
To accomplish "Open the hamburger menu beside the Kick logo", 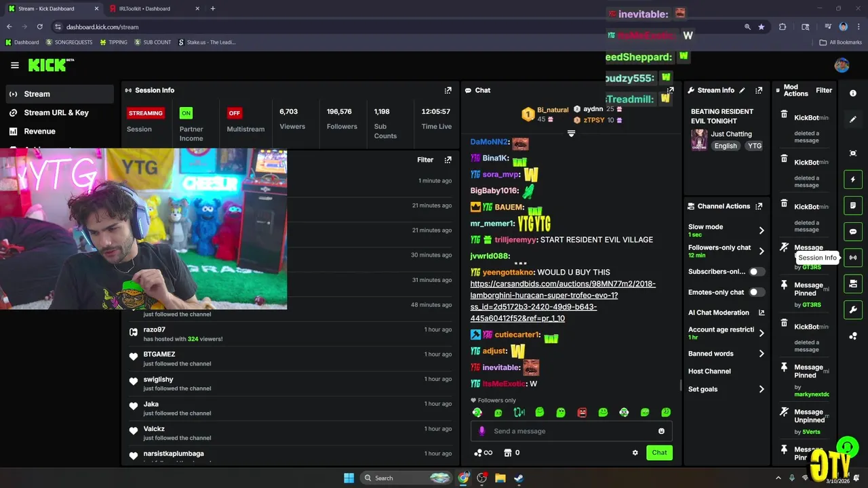I will 15,65.
